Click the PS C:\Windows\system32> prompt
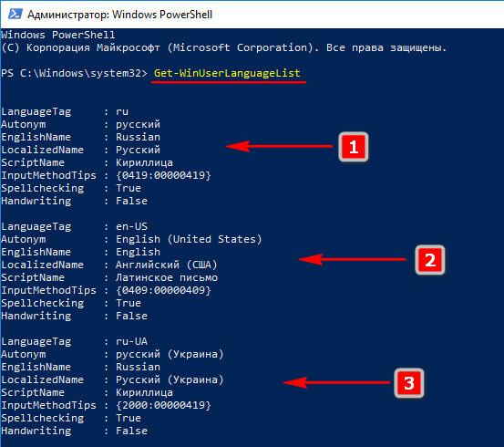The height and width of the screenshot is (447, 504). pyautogui.click(x=74, y=73)
